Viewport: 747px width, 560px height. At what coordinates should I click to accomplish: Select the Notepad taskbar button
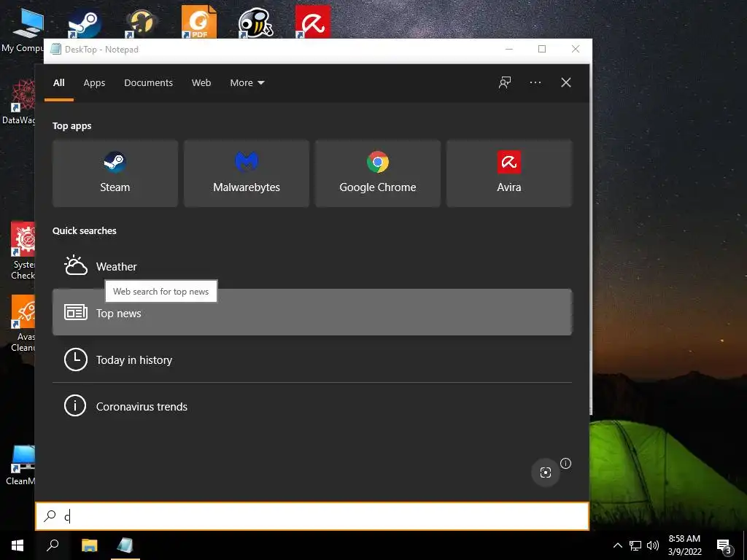coord(125,545)
